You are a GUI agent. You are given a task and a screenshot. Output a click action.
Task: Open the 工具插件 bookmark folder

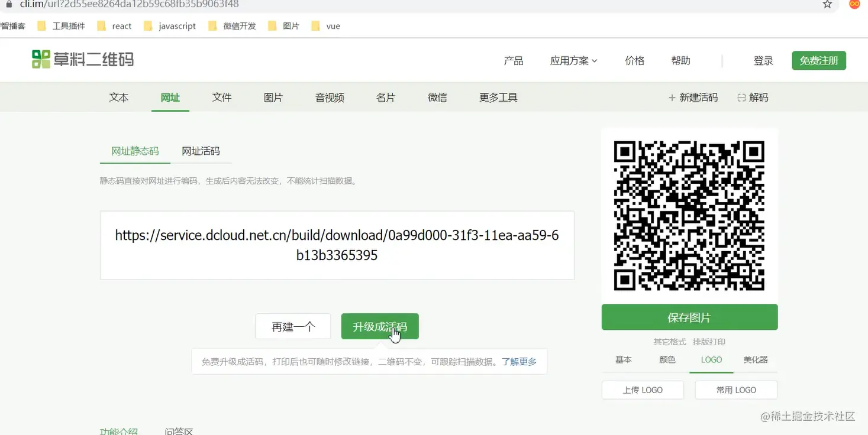61,26
